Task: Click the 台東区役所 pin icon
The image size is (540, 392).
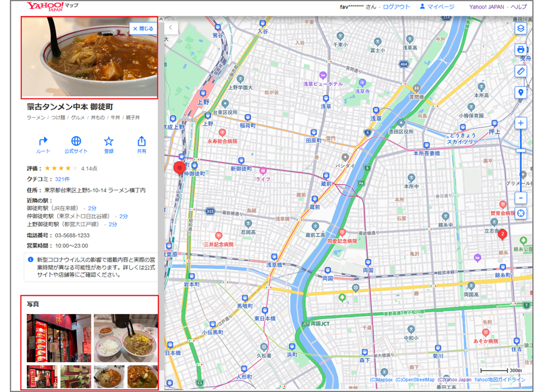Action: 225,104
